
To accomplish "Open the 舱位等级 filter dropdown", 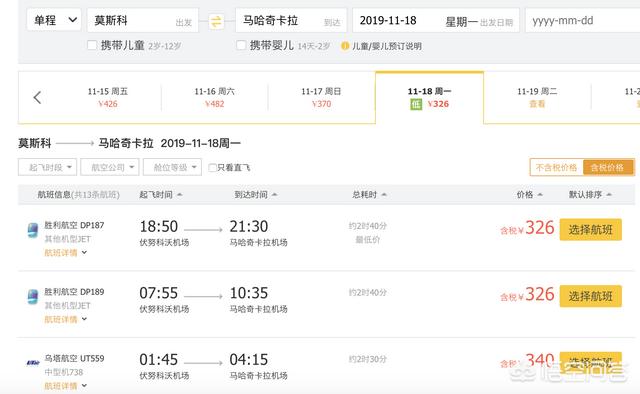I will tap(172, 167).
